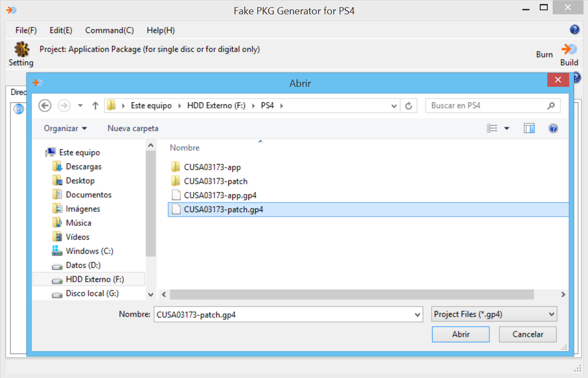
Task: Expand chevron after 'Este equipo' in path
Action: pyautogui.click(x=180, y=106)
